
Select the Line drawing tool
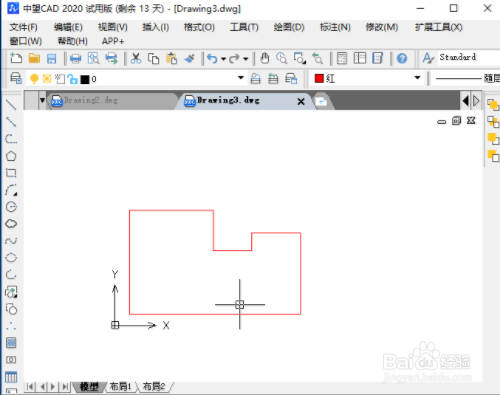point(11,105)
